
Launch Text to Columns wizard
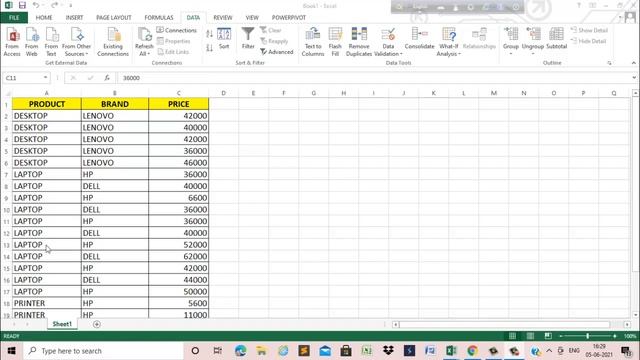[x=313, y=42]
